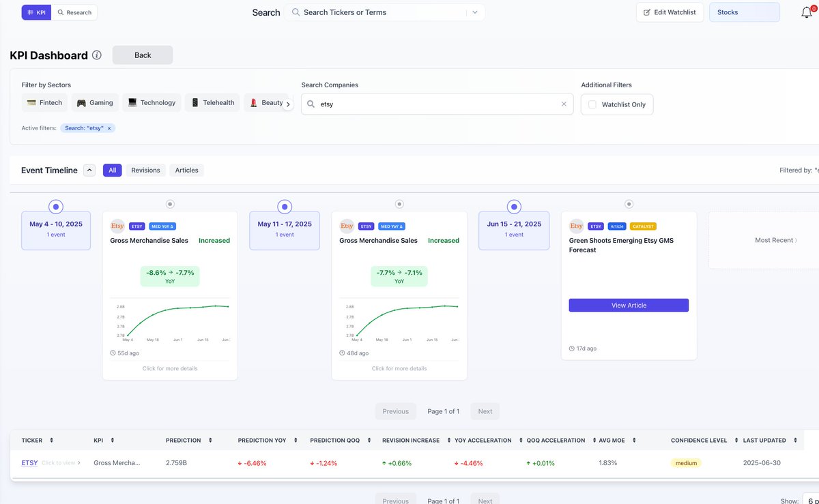Sort by the KPI column arrows
Viewport: 819px width, 504px height.
point(112,441)
